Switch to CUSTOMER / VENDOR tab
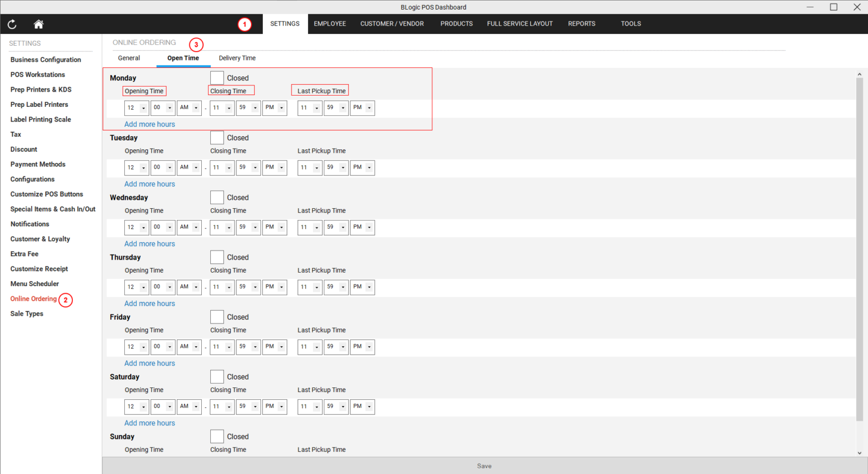The height and width of the screenshot is (474, 868). [392, 24]
